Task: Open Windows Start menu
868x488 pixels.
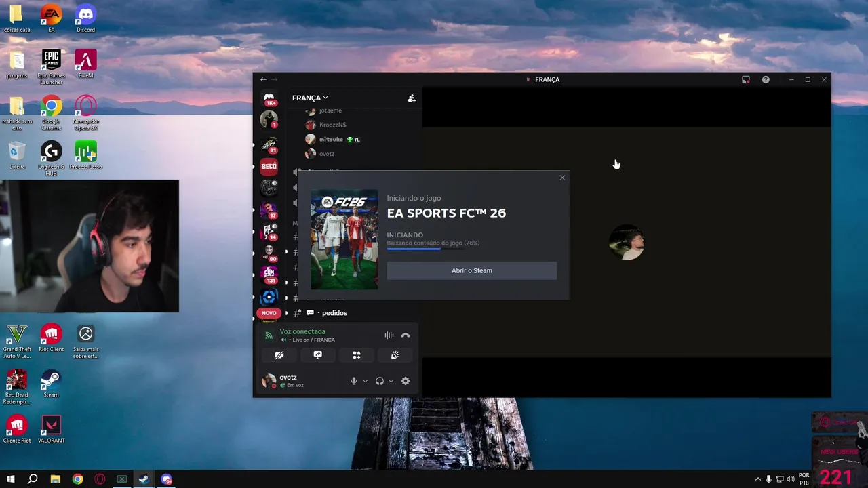Action: pos(11,479)
